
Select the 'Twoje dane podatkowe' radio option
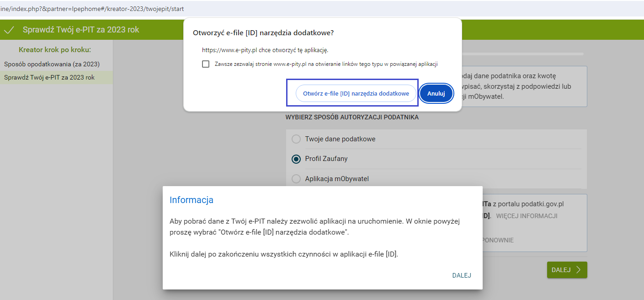click(x=296, y=139)
